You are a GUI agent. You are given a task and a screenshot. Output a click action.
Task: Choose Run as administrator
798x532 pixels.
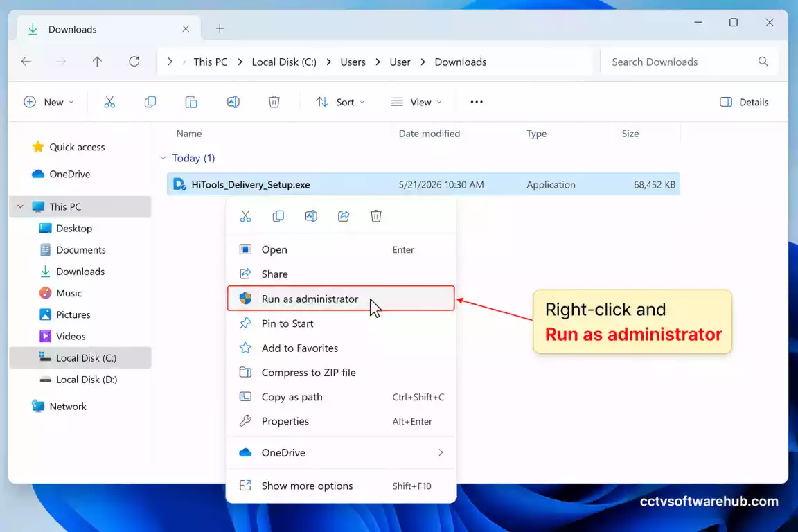coord(341,299)
